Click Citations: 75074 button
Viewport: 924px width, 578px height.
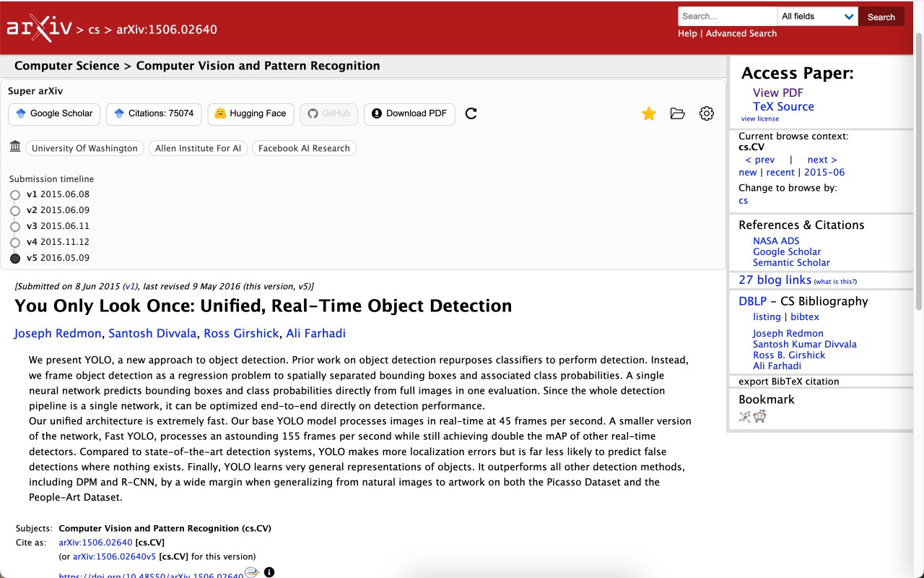coord(154,113)
